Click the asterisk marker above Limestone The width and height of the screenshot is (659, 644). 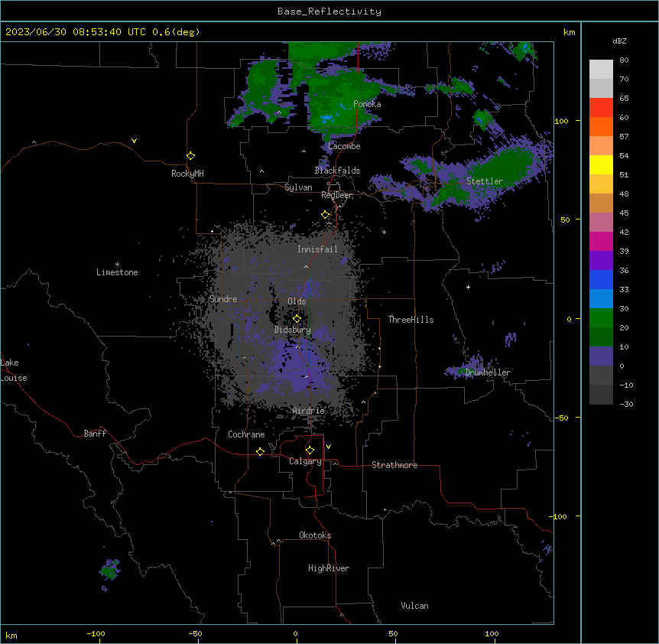(117, 265)
